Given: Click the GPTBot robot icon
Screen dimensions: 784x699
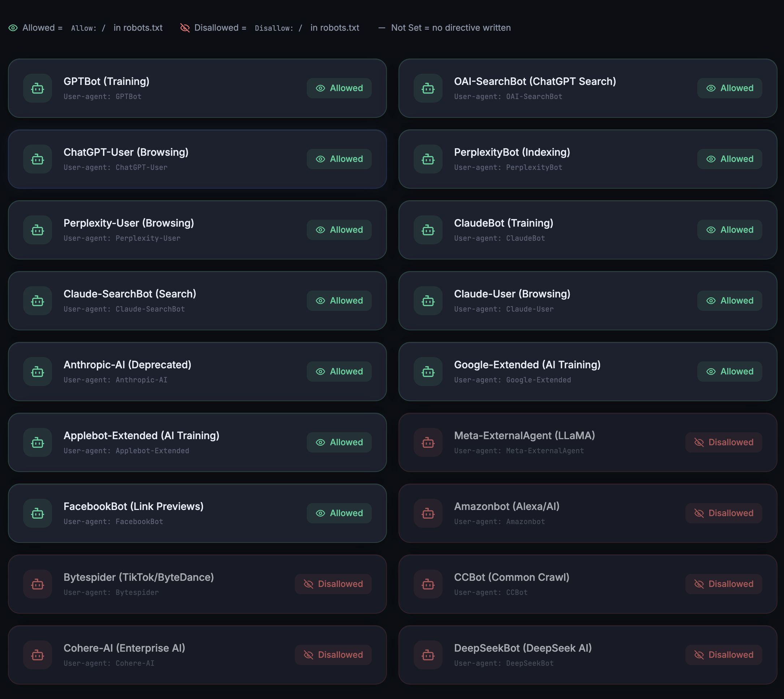Looking at the screenshot, I should [x=37, y=88].
